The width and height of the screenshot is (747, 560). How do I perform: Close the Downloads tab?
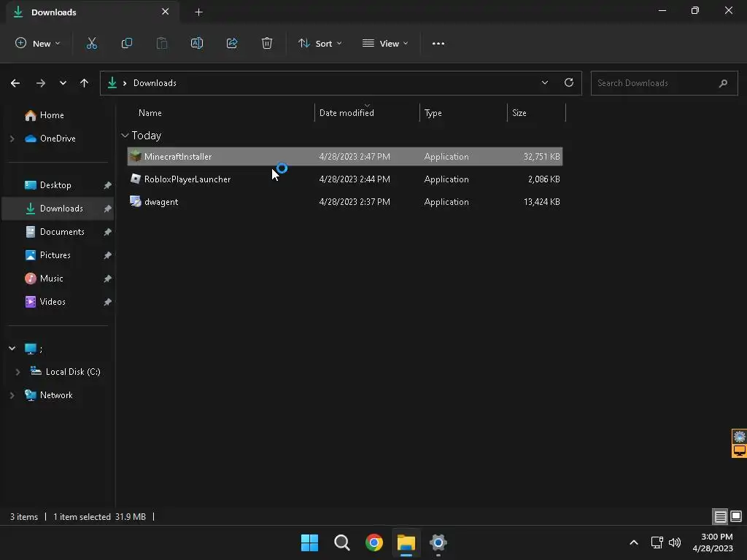(x=166, y=12)
